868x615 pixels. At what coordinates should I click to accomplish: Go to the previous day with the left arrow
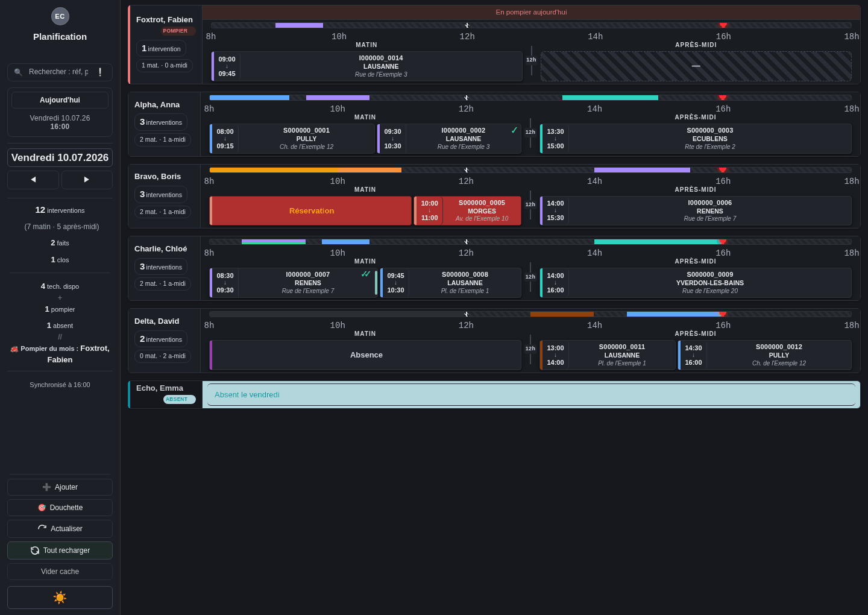pyautogui.click(x=33, y=180)
